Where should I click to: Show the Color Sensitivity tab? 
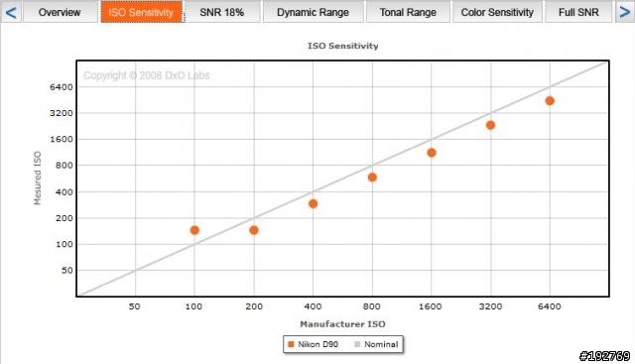pyautogui.click(x=497, y=12)
